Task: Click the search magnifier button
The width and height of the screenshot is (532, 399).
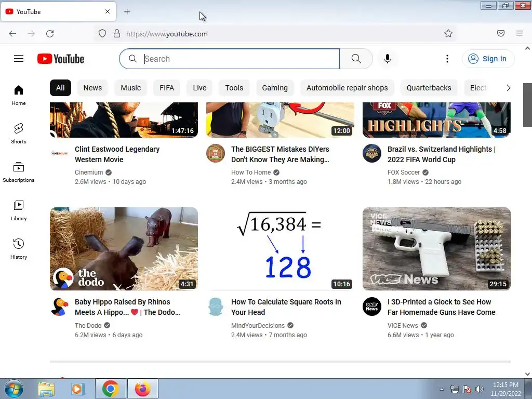Action: 356,59
